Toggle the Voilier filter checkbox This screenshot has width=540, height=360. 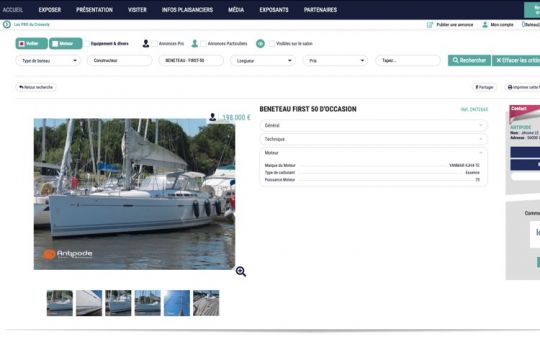tap(22, 44)
